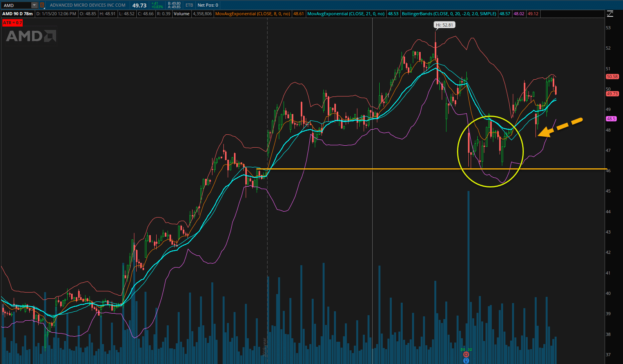The width and height of the screenshot is (623, 364).
Task: Open the blue earnings lightbulb marker
Action: click(466, 361)
